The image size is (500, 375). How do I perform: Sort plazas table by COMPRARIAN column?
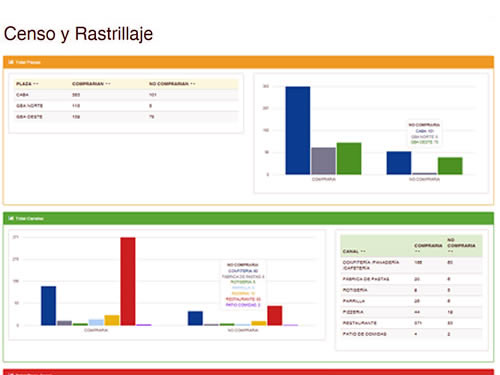(x=91, y=84)
